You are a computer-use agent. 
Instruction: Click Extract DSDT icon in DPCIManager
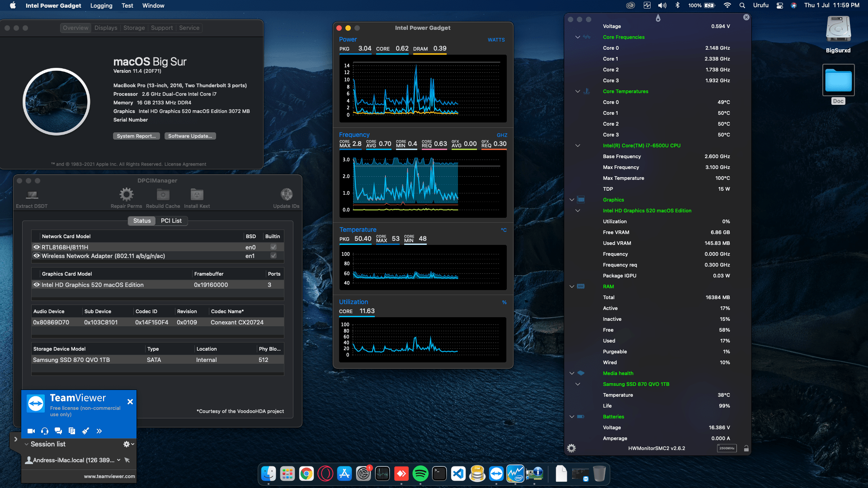[x=32, y=195]
